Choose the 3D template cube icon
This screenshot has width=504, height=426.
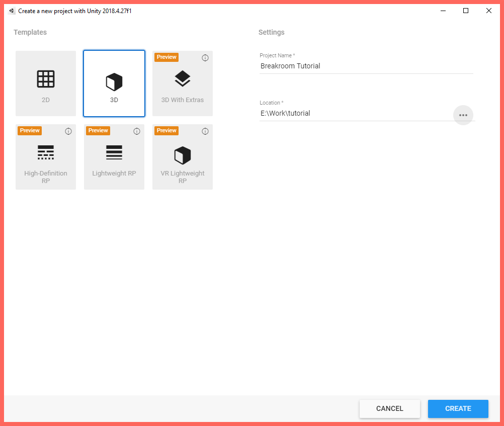pos(114,81)
